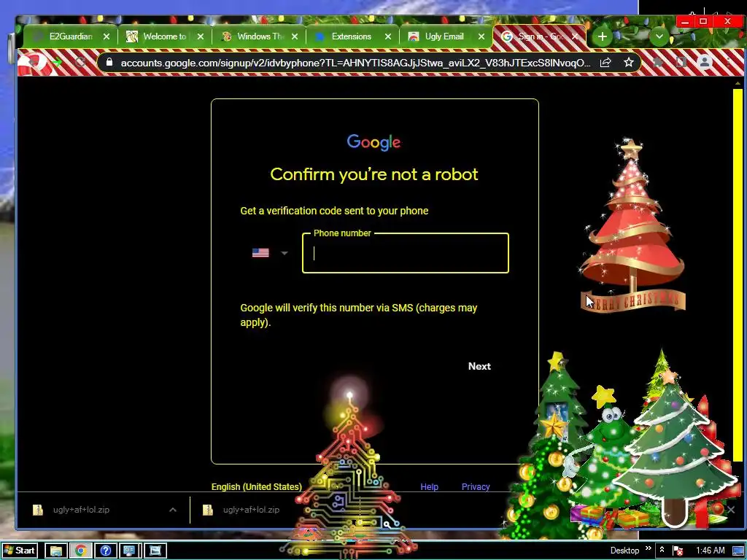Click the padlock site info icon
The width and height of the screenshot is (747, 560).
pos(109,63)
